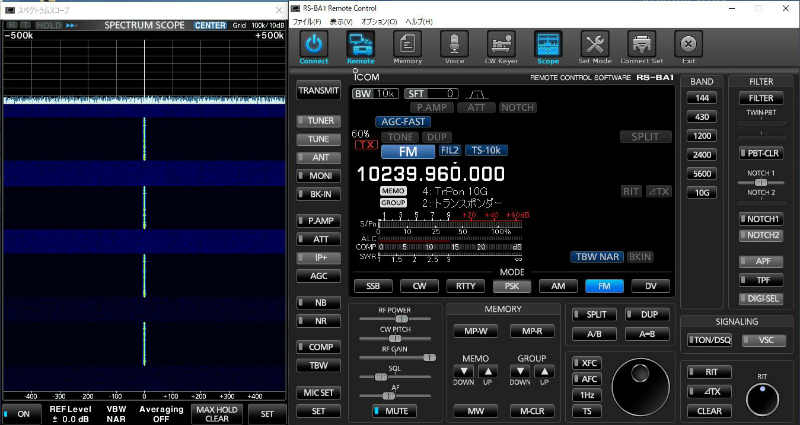This screenshot has height=425, width=800.
Task: Click the GROUP DOWN arrow
Action: click(520, 371)
